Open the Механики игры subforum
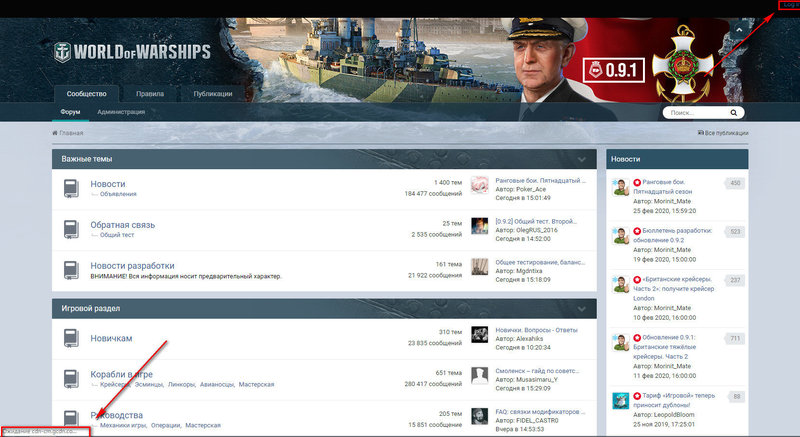 click(x=123, y=425)
